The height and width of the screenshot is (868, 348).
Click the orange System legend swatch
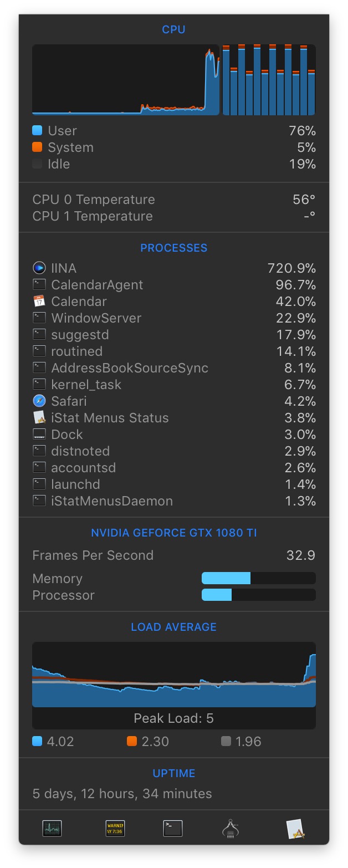tap(37, 147)
